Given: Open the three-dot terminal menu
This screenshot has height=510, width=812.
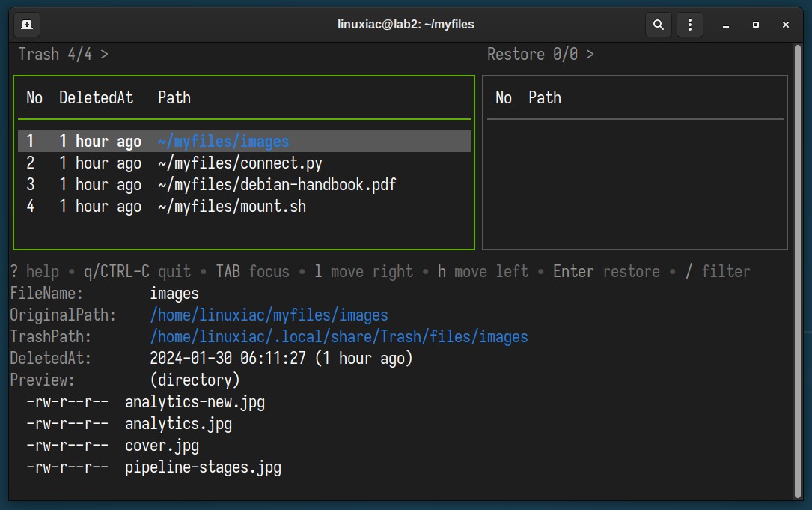Looking at the screenshot, I should point(690,25).
